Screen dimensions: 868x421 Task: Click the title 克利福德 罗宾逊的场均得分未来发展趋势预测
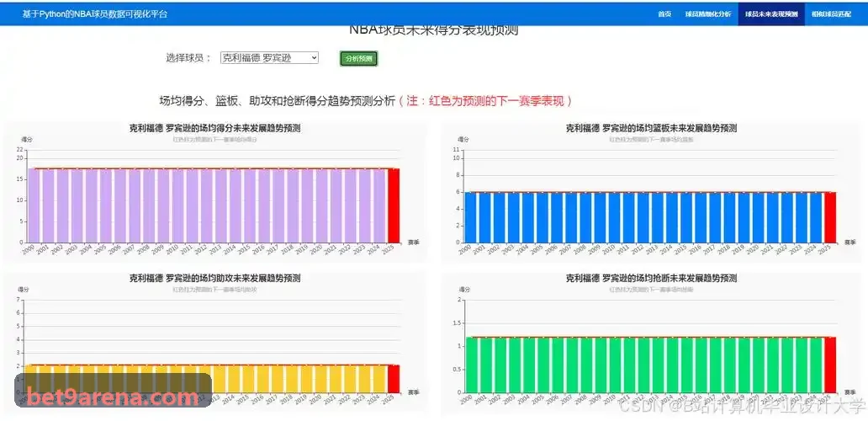(x=214, y=128)
